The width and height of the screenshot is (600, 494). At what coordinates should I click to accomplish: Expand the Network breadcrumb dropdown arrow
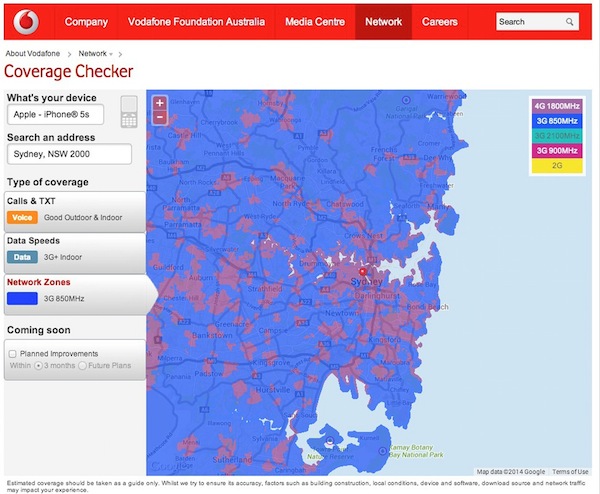(x=111, y=54)
